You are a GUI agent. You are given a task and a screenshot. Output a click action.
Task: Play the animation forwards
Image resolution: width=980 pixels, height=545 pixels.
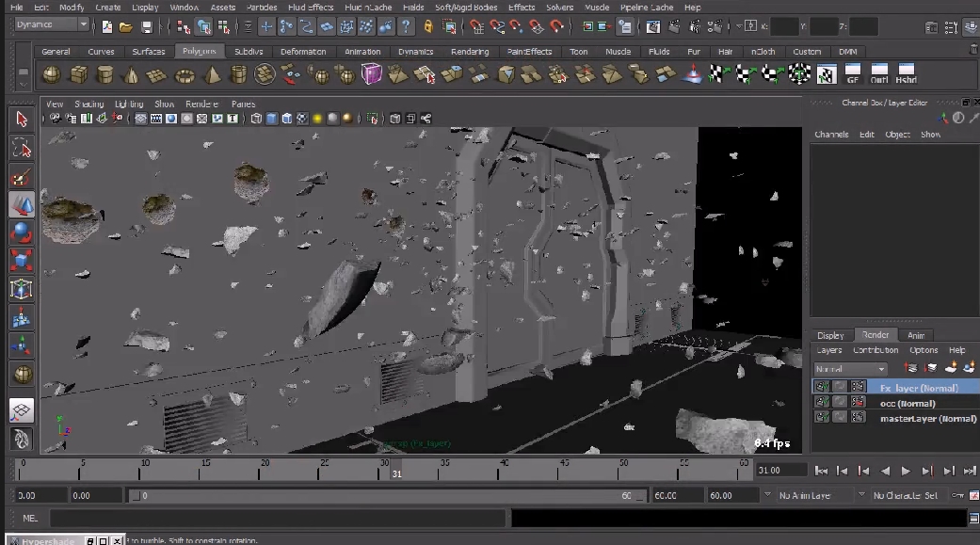(905, 472)
